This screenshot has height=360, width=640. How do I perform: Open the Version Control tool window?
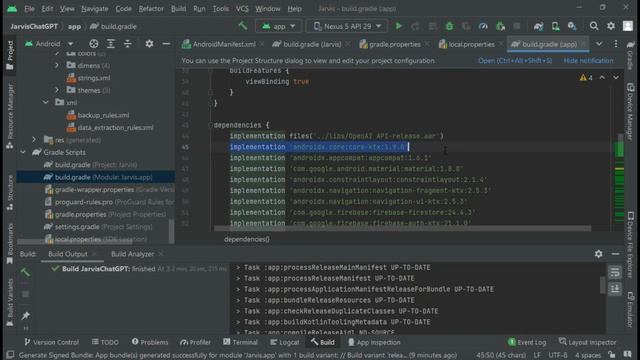pos(51,342)
